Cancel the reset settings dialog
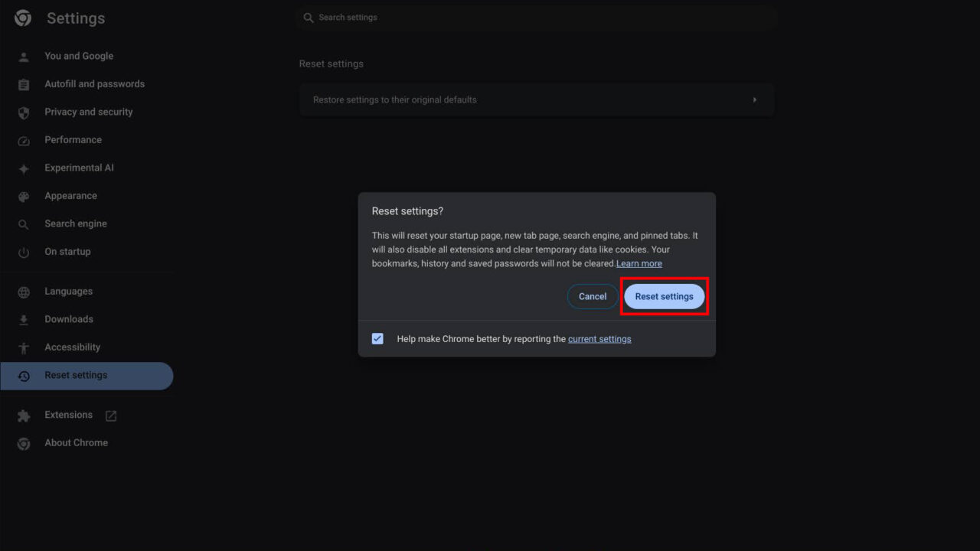Image resolution: width=980 pixels, height=551 pixels. click(592, 296)
